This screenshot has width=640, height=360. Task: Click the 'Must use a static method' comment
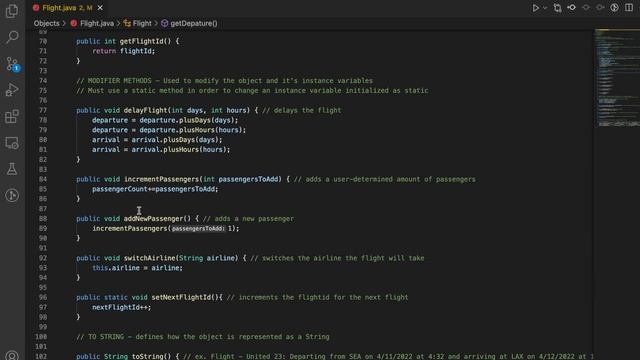tap(252, 91)
